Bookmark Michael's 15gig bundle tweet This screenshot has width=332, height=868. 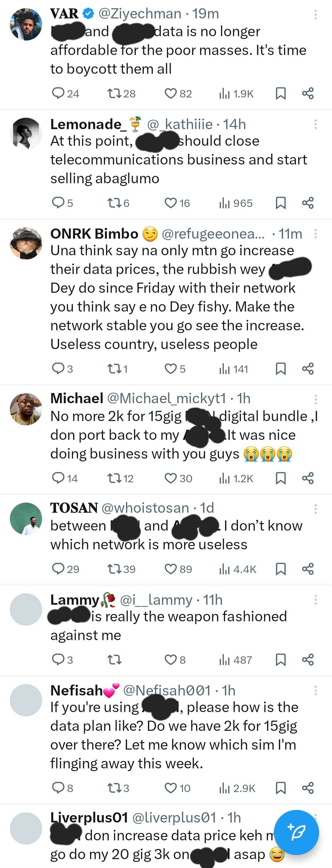[280, 478]
